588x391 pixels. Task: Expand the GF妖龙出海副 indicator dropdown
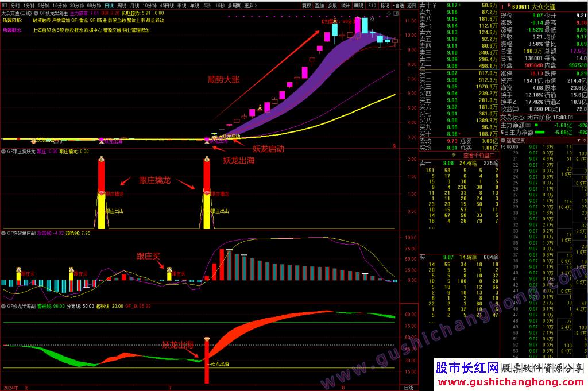[4, 306]
